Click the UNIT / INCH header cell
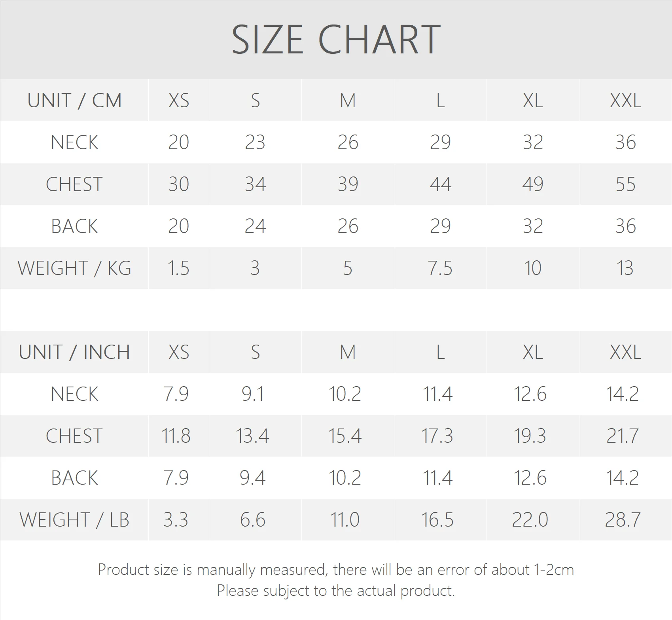672x620 pixels. (74, 352)
